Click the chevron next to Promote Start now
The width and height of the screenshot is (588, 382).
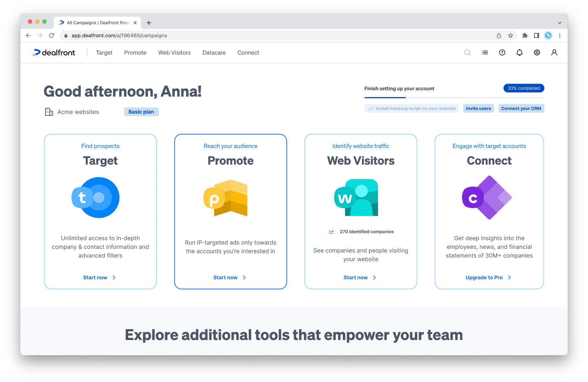point(244,277)
